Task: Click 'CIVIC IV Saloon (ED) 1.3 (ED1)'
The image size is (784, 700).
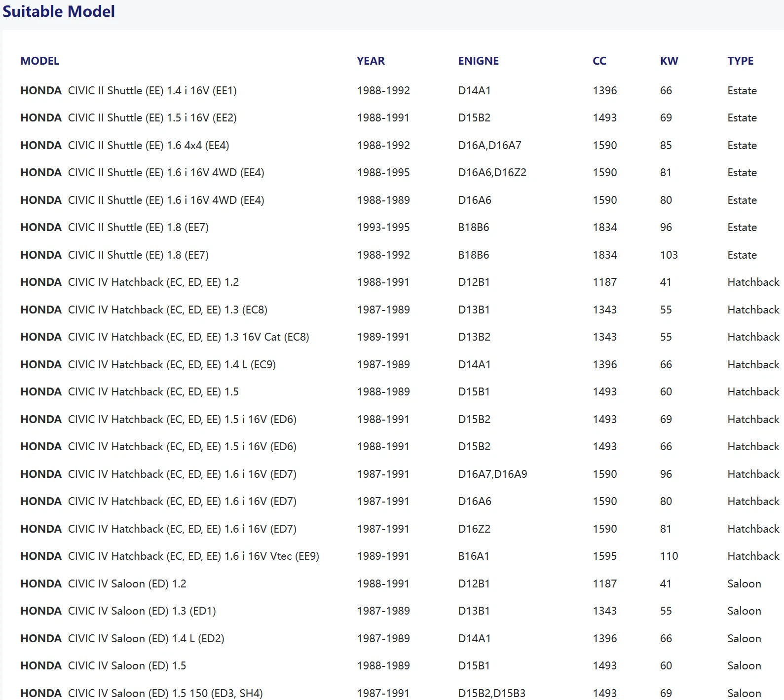Action: click(142, 611)
